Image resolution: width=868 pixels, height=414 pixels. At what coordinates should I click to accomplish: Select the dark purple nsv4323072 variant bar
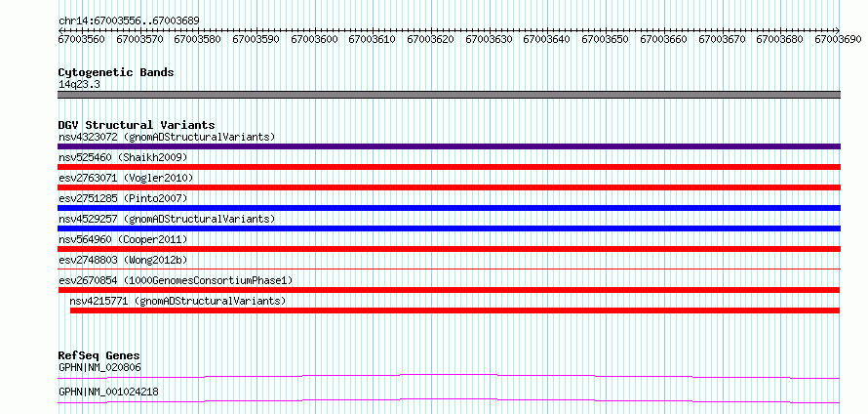coord(449,146)
